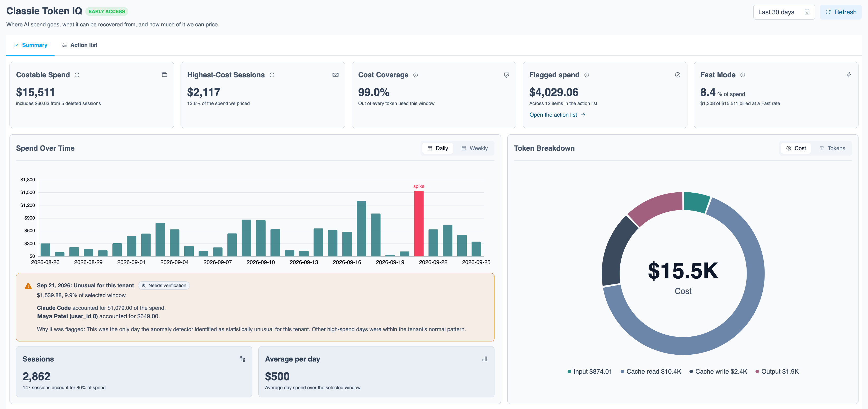Click the $2,117 Highest-Cost Sessions value
Image resolution: width=868 pixels, height=409 pixels.
point(204,92)
